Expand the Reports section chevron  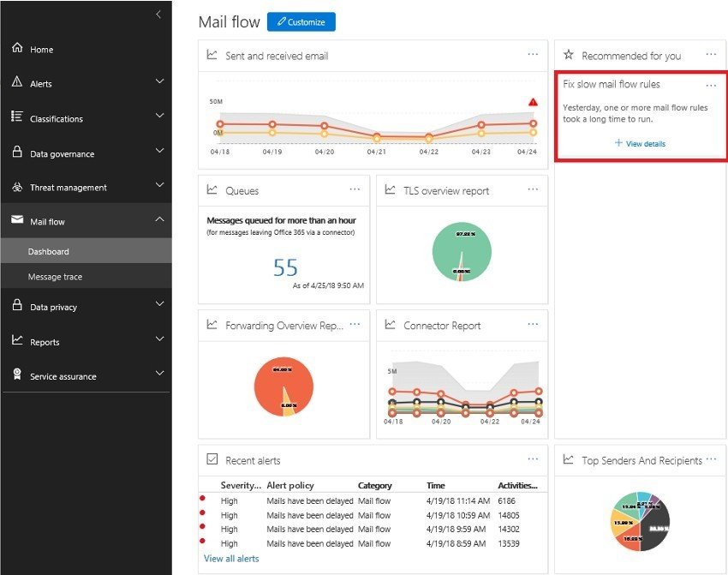(159, 338)
